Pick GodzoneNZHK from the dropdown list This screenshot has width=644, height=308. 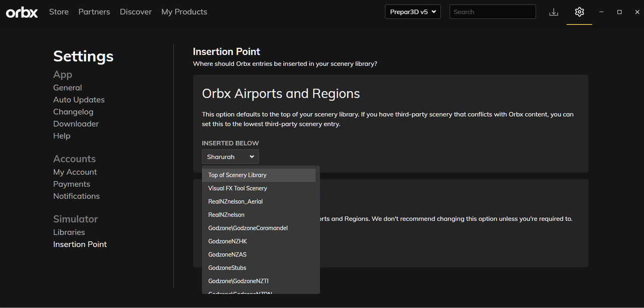(227, 241)
